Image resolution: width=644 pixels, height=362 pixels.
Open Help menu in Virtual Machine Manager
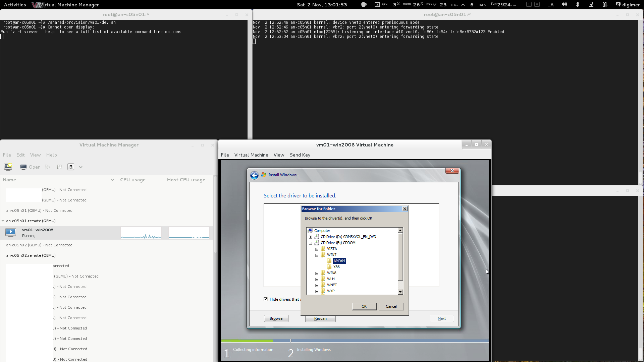(x=51, y=155)
